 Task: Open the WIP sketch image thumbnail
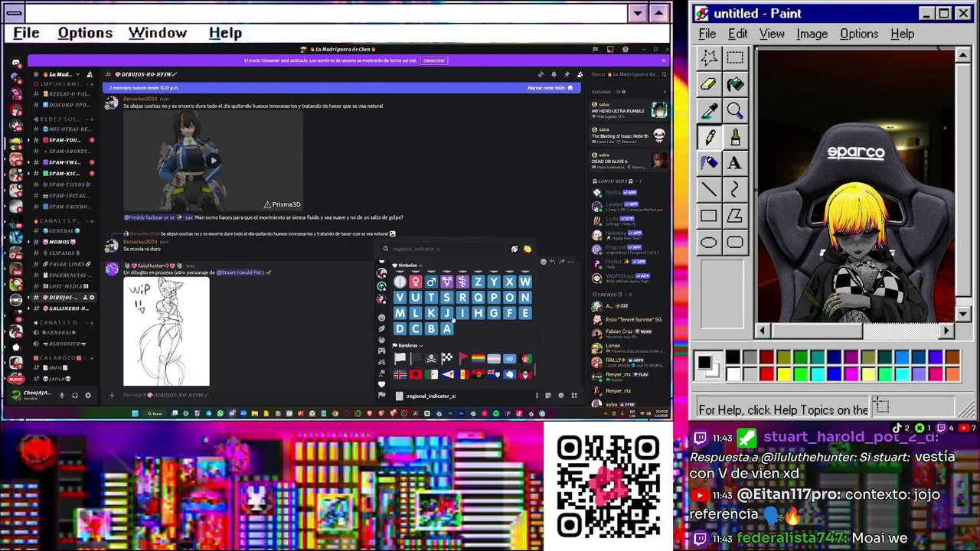(166, 331)
